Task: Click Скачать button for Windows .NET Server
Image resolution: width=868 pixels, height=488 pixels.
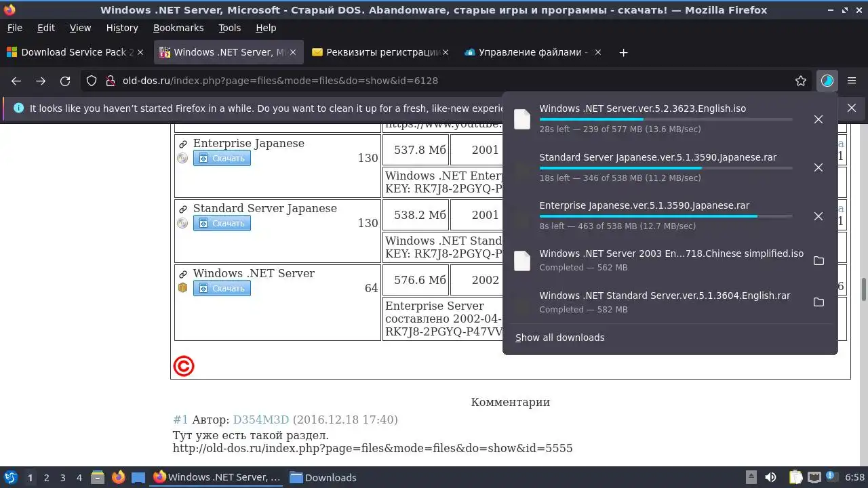Action: (x=222, y=288)
